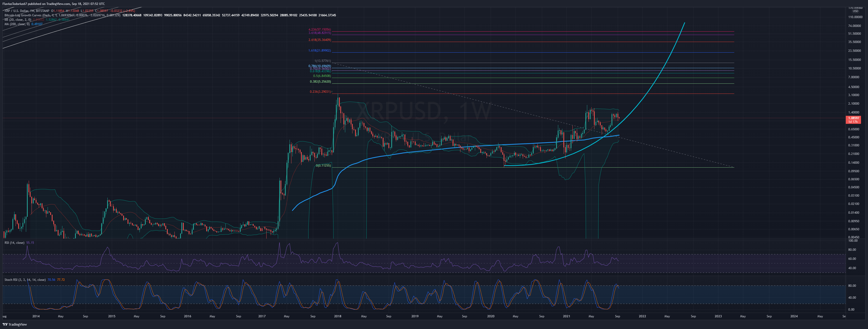Click the 0.00950 price axis label
This screenshot has width=868, height=329.
[x=854, y=221]
